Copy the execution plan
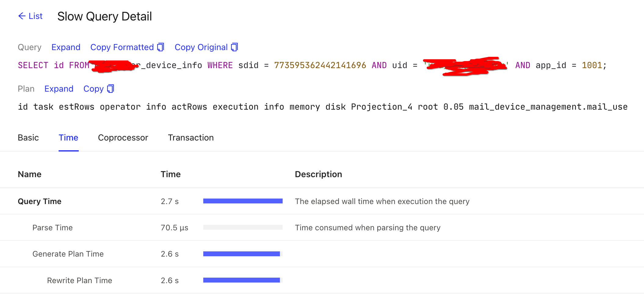644x303 pixels. 99,89
